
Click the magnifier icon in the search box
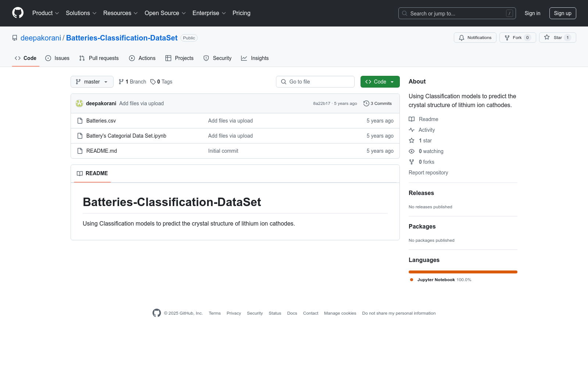[405, 13]
